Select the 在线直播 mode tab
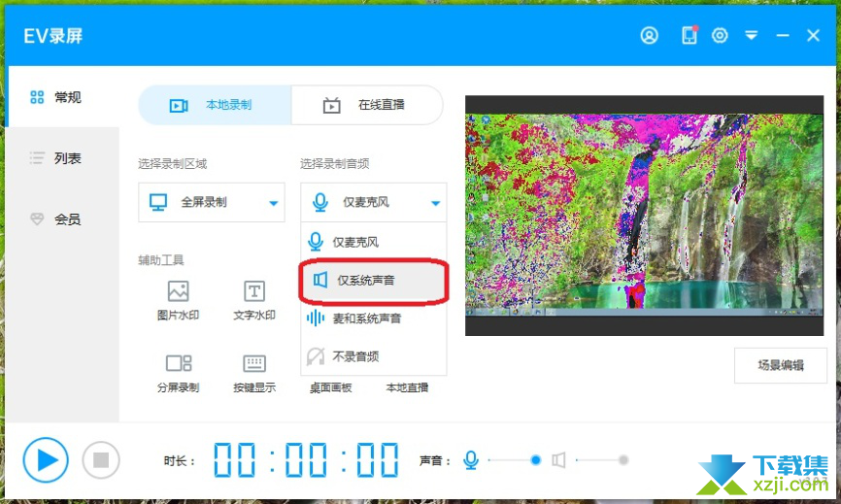Image resolution: width=841 pixels, height=504 pixels. [x=367, y=105]
